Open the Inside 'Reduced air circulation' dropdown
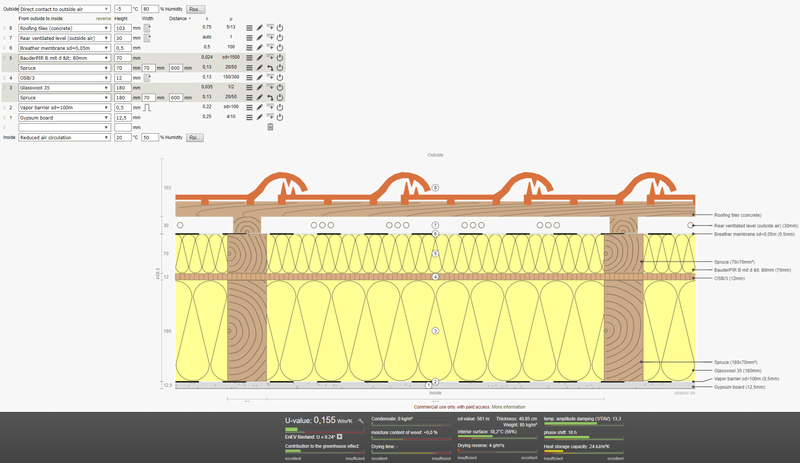Image resolution: width=800 pixels, height=463 pixels. pyautogui.click(x=65, y=137)
